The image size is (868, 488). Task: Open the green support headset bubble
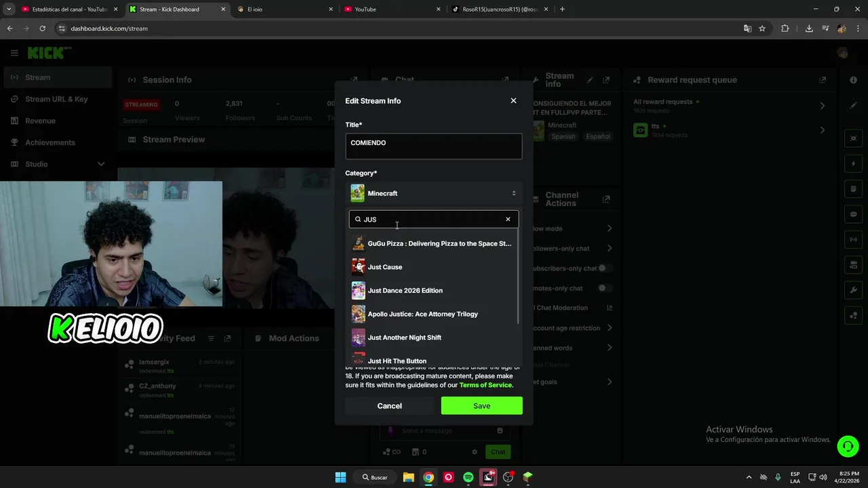pos(848,446)
